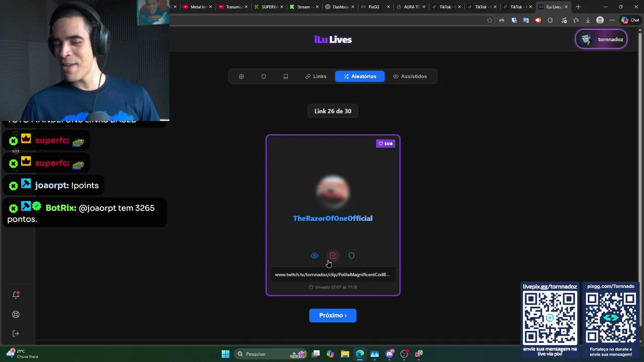The image size is (644, 362).
Task: Close the PixGG browser tab
Action: [388, 7]
